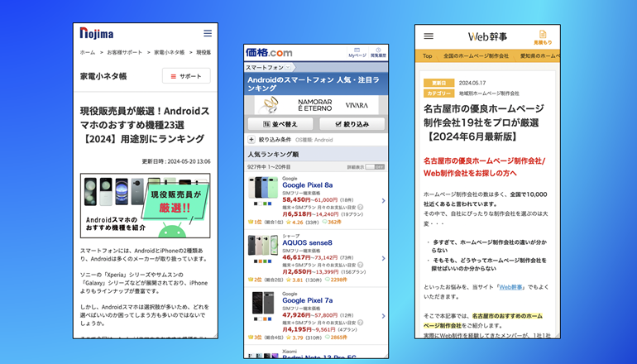The width and height of the screenshot is (637, 364).
Task: Open the arrow on the AQUOS sense8 row
Action: coord(383,258)
